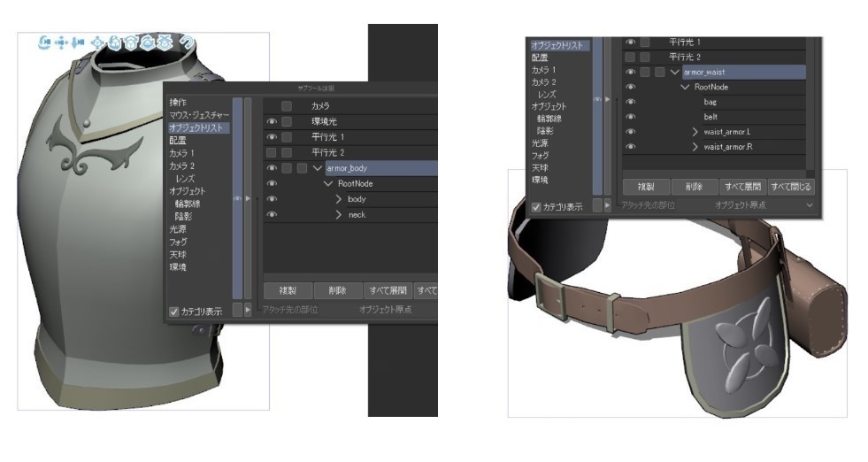
Task: Toggle visibility of waist_armor.R
Action: pos(630,147)
